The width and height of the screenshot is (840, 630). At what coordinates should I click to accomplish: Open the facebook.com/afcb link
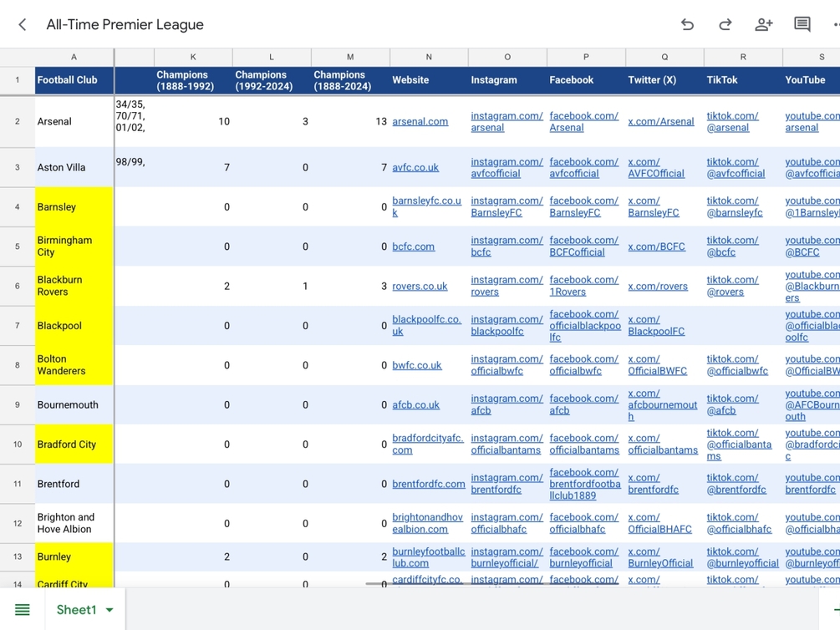pyautogui.click(x=584, y=404)
